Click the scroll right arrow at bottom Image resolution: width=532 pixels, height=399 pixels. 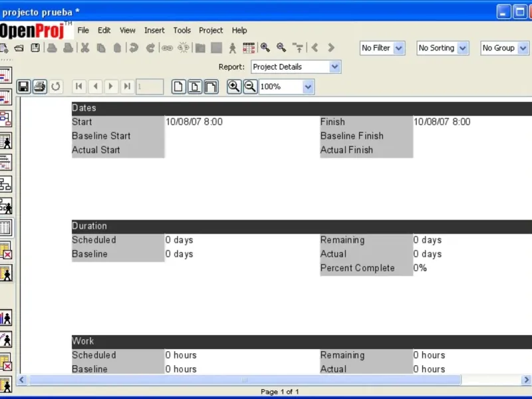pyautogui.click(x=526, y=380)
